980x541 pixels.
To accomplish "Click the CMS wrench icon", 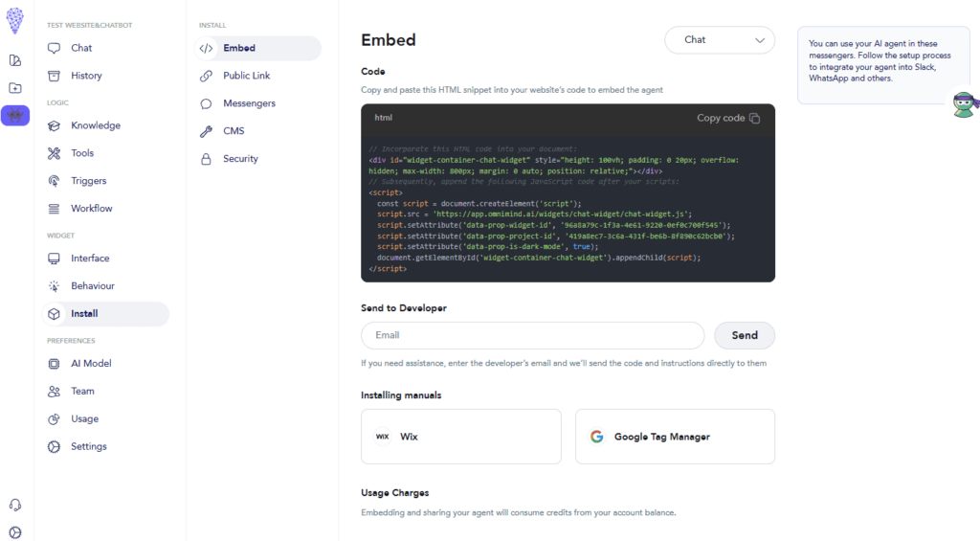I will tap(206, 131).
